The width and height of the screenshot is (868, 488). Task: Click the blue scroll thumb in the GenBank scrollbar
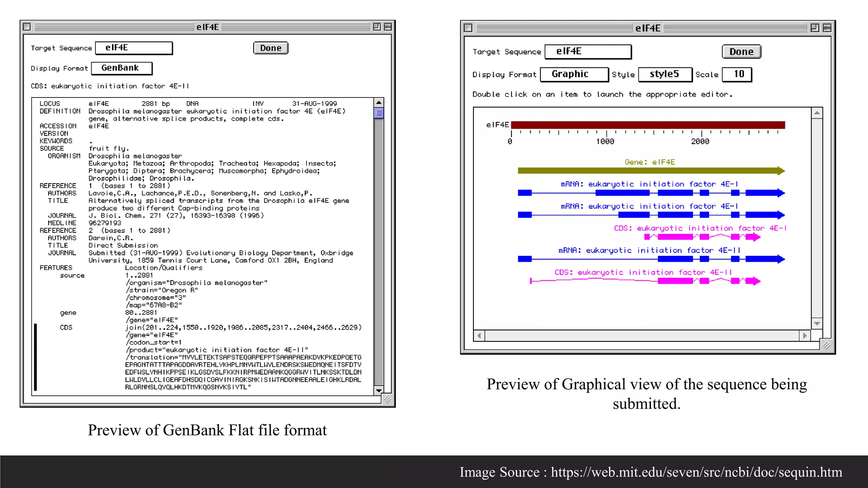coord(379,113)
